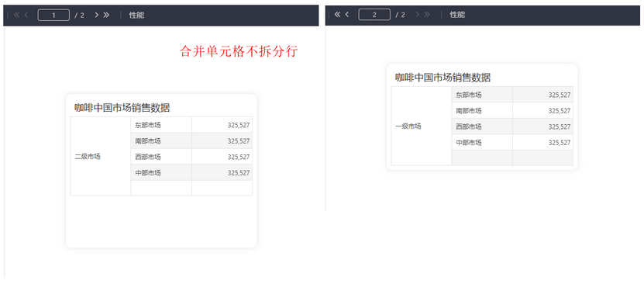Click next-page arrow in left viewer toolbar

coord(97,16)
